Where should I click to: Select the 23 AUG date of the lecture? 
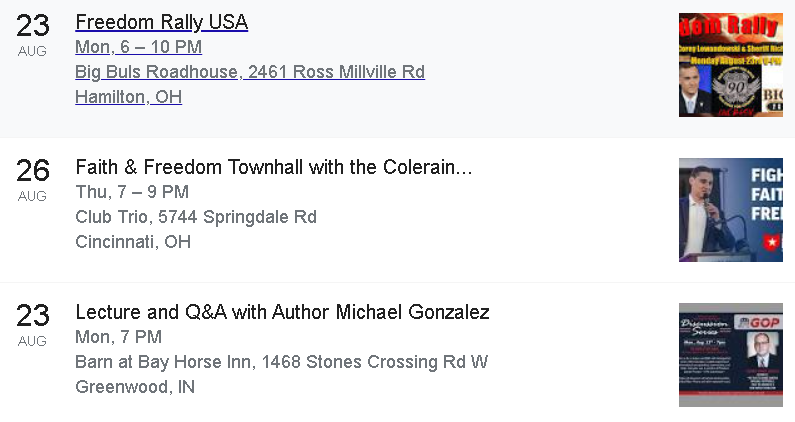click(32, 325)
